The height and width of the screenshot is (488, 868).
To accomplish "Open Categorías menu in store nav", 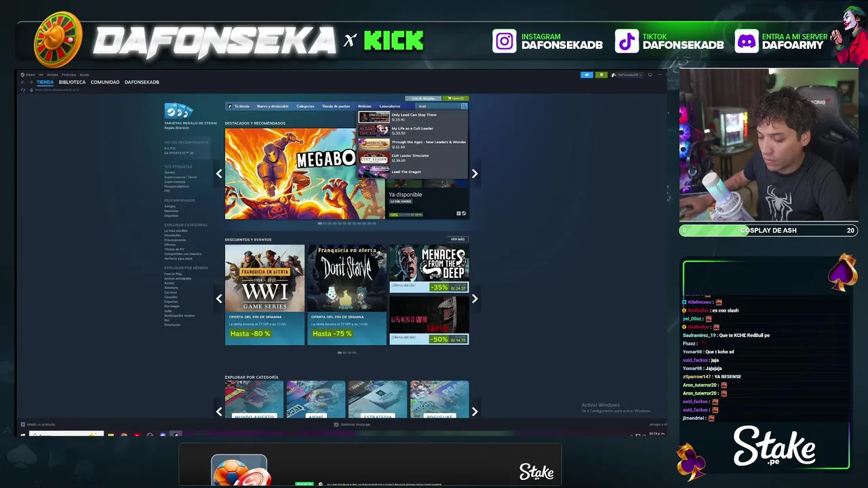I will tap(305, 106).
